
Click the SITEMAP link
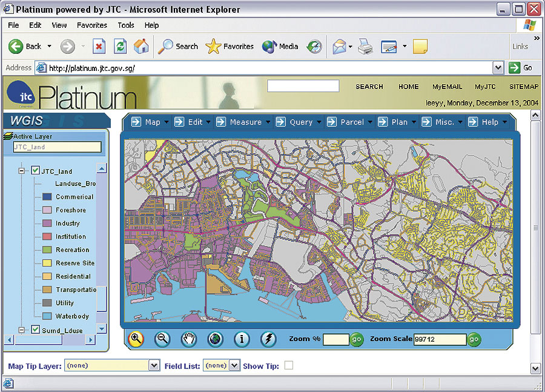tap(524, 87)
